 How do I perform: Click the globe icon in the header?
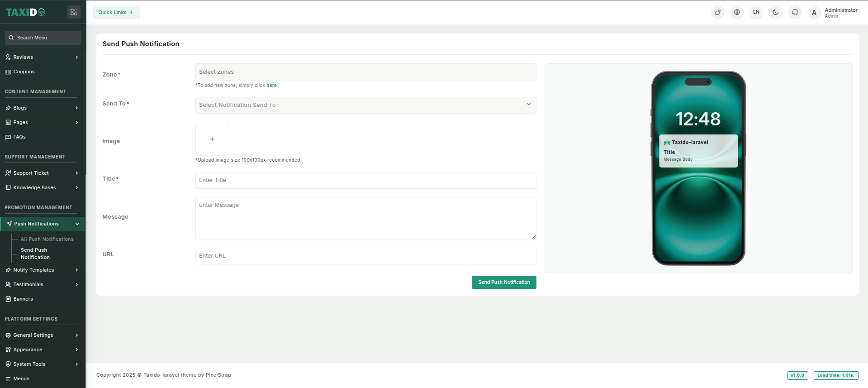pos(737,12)
